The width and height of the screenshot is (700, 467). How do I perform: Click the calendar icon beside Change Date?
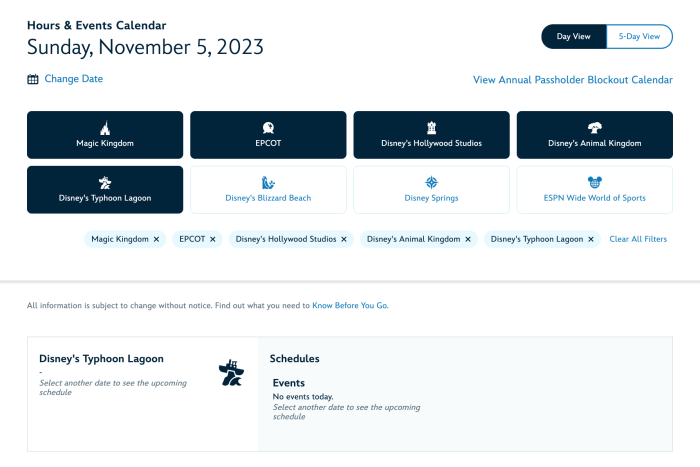[33, 80]
